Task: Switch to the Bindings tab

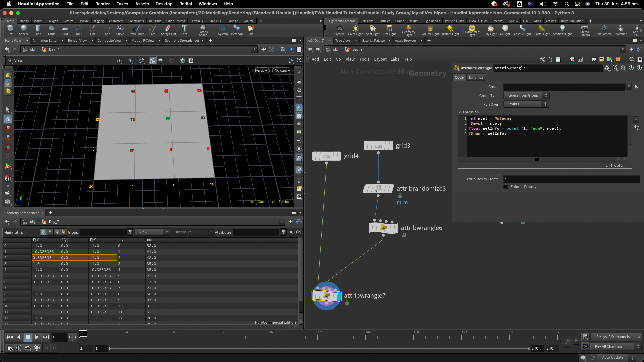Action: (x=476, y=77)
